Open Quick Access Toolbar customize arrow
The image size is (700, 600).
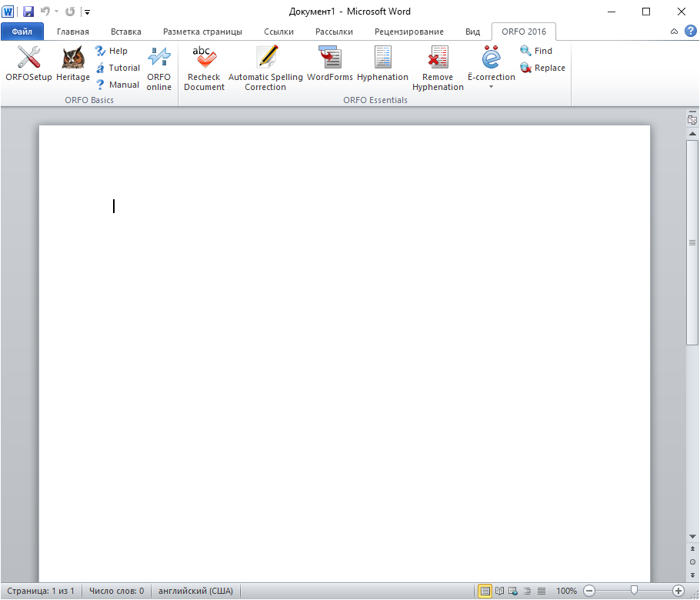pos(87,12)
